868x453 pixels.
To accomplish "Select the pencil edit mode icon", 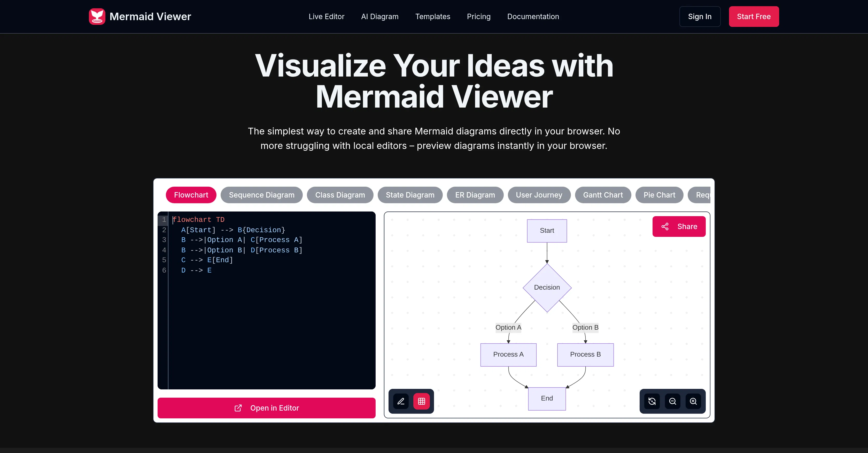I will point(401,401).
